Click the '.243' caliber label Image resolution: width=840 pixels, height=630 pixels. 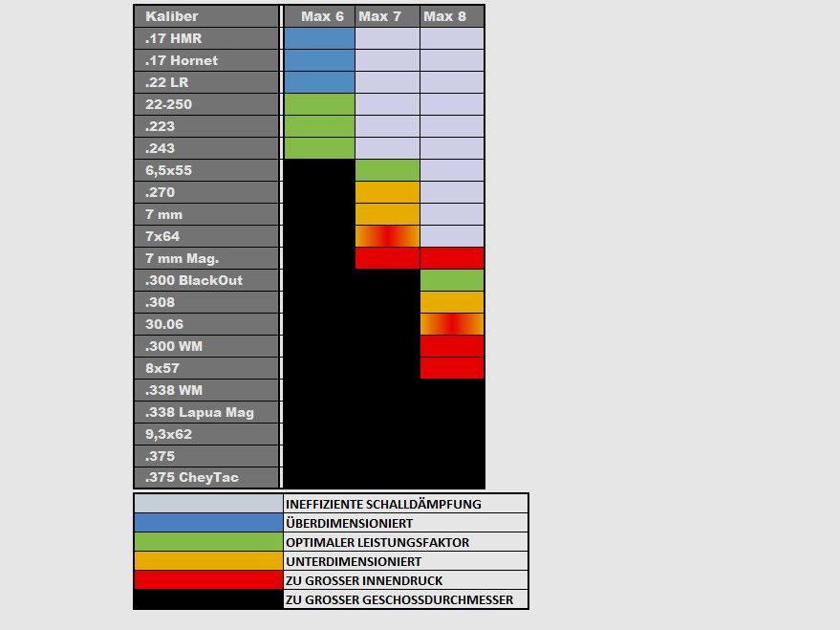(160, 148)
